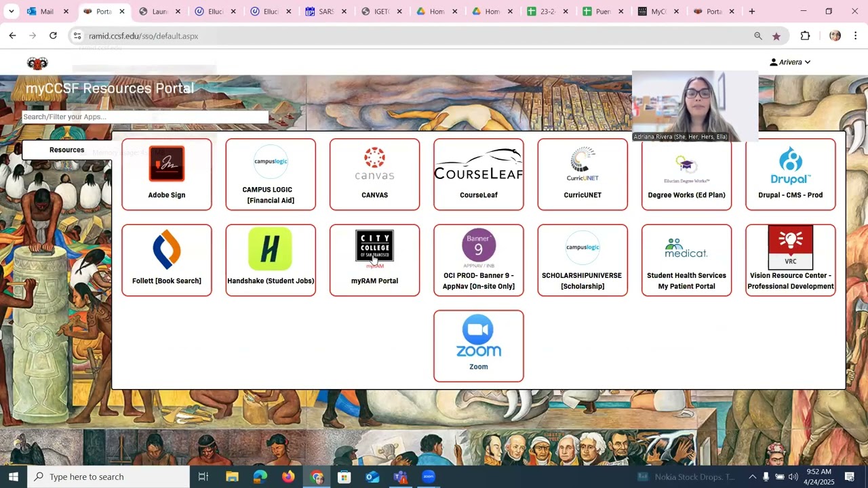This screenshot has width=868, height=488.
Task: Open the Chrome three-dot menu
Action: (x=856, y=36)
